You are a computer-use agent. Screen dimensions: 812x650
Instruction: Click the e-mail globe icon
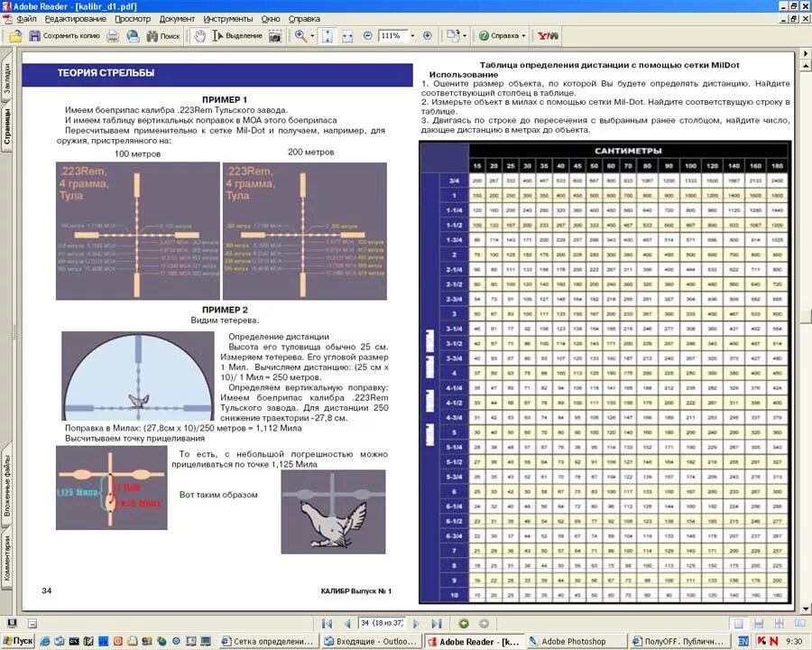[134, 36]
